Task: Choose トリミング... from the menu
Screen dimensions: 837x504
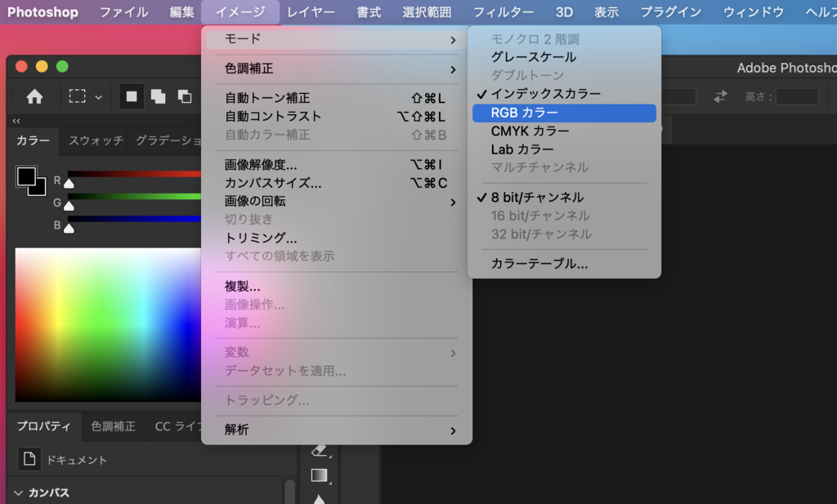Action: [336, 238]
